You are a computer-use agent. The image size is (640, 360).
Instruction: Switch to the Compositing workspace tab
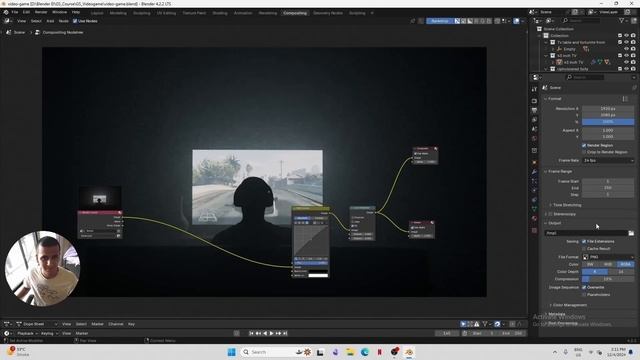click(295, 13)
